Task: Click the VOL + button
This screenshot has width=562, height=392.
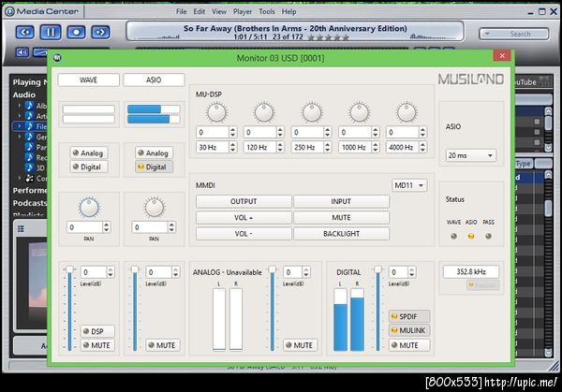Action: click(x=244, y=217)
